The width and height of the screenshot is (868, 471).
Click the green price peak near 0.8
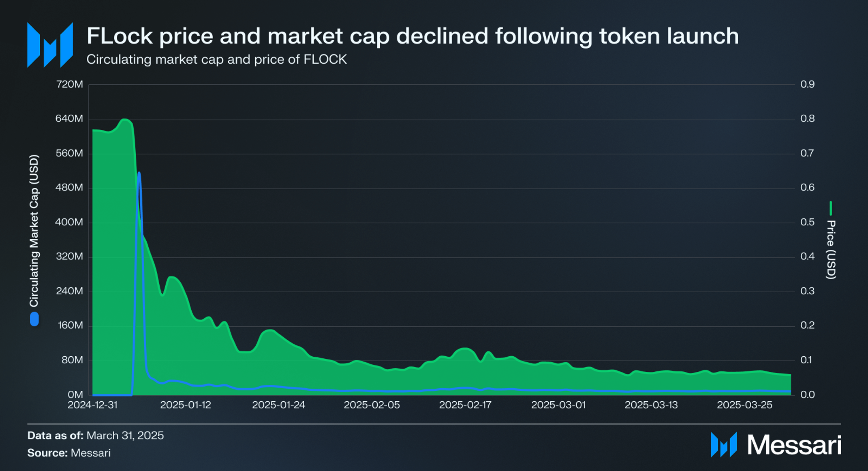pyautogui.click(x=125, y=120)
